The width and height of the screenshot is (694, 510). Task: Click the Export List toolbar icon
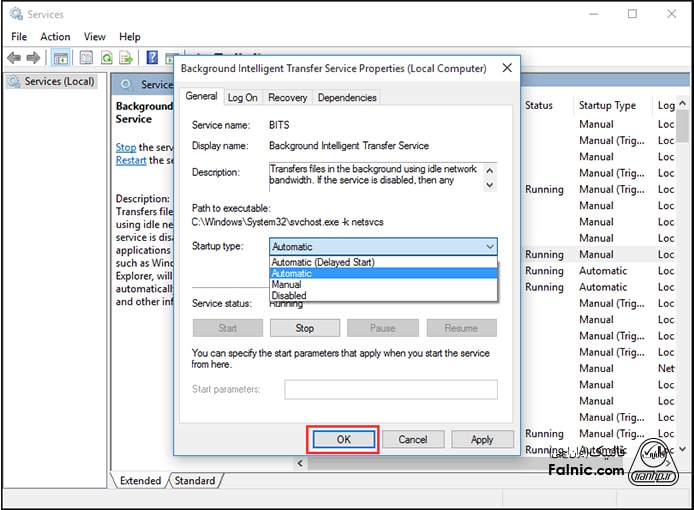pyautogui.click(x=125, y=58)
